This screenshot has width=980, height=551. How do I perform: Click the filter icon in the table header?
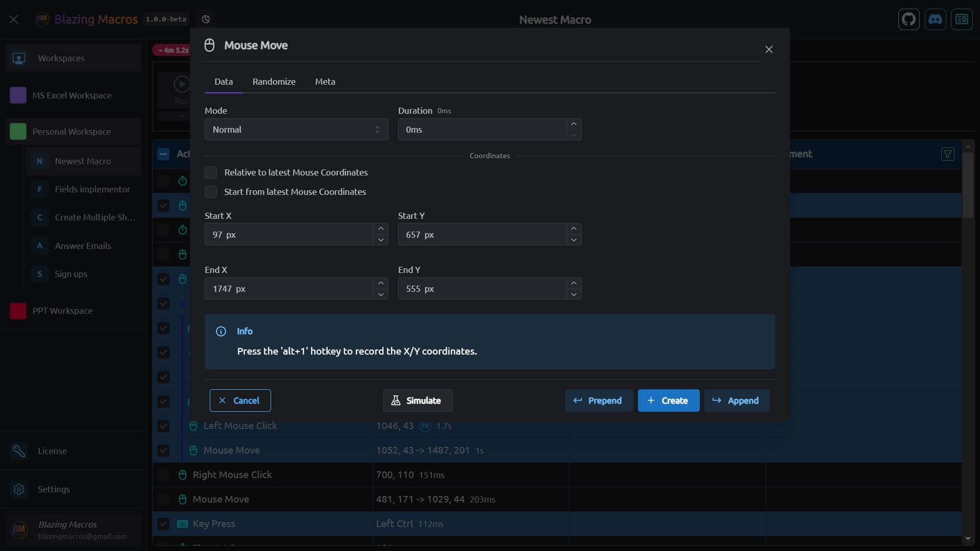pyautogui.click(x=947, y=154)
